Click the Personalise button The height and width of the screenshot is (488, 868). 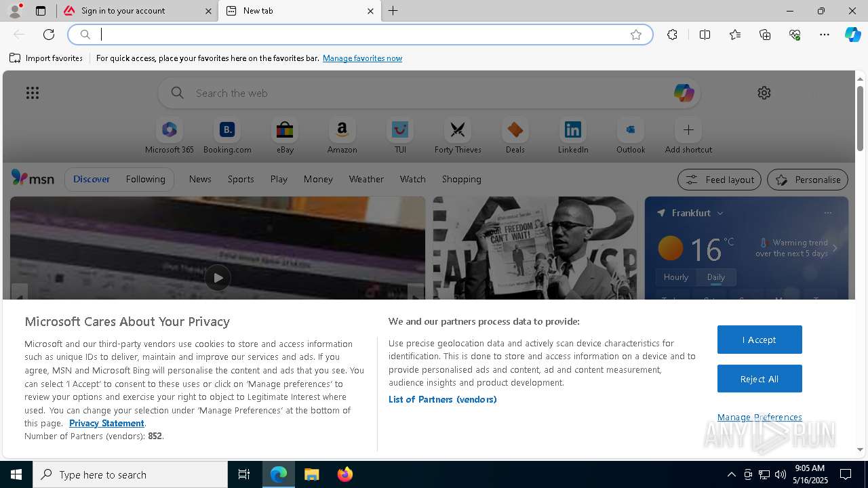pos(808,180)
